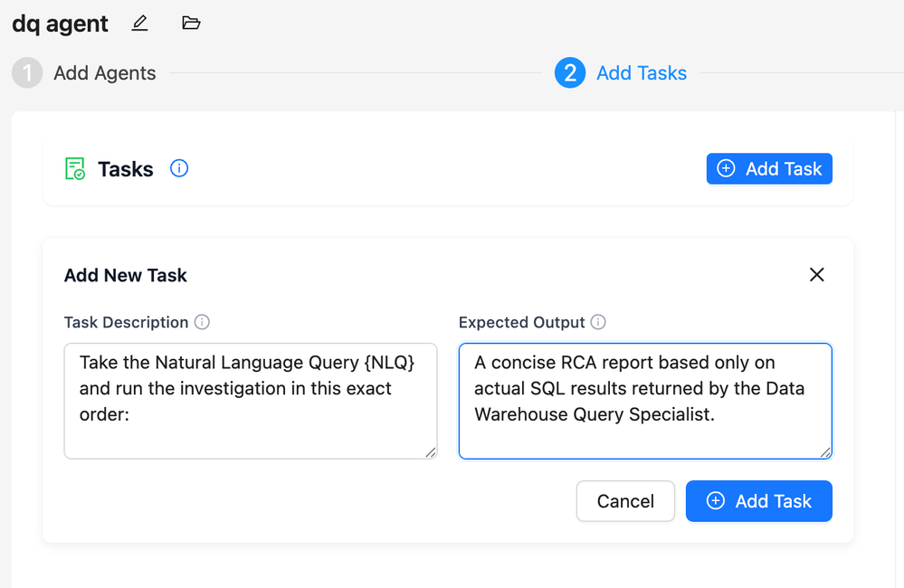Open the folder icon next to title

[191, 23]
